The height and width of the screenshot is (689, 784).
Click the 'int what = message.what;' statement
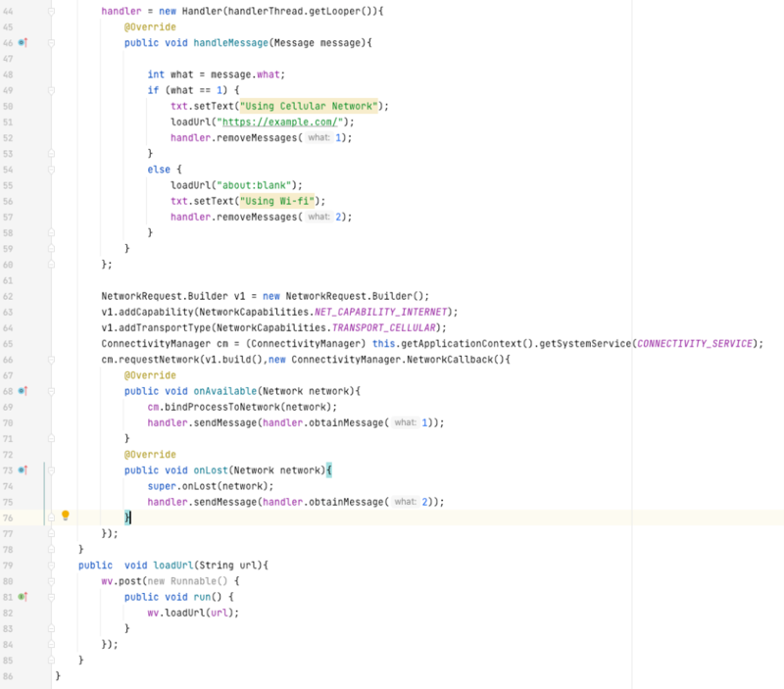(216, 74)
